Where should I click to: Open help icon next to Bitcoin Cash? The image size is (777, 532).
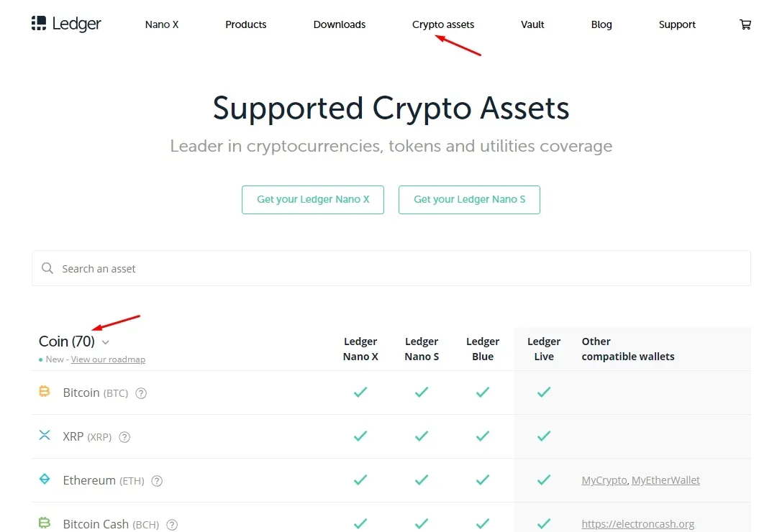point(172,525)
